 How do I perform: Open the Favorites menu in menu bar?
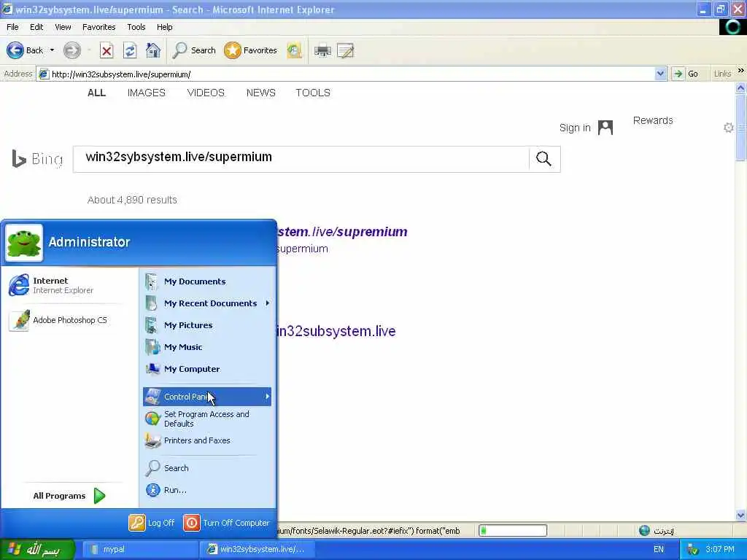point(99,27)
